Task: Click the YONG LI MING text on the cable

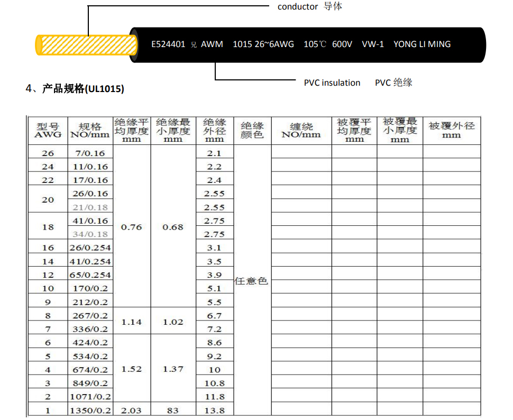Action: [422, 44]
